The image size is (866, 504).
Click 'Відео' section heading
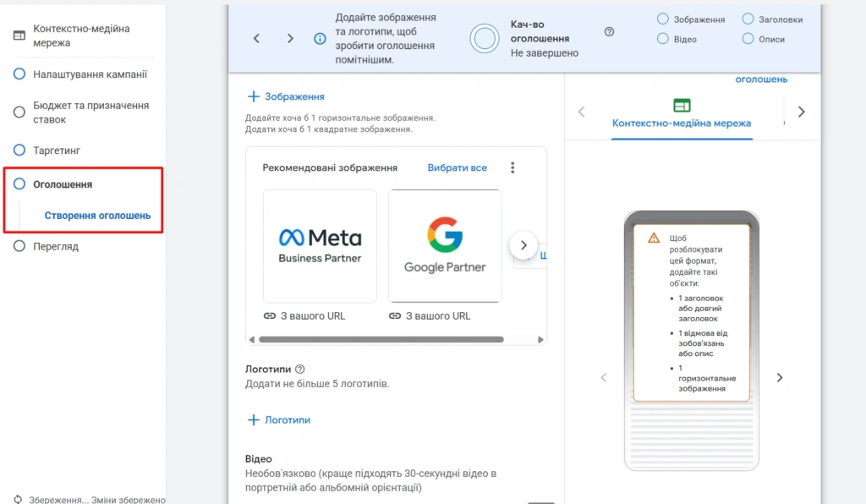(x=259, y=458)
